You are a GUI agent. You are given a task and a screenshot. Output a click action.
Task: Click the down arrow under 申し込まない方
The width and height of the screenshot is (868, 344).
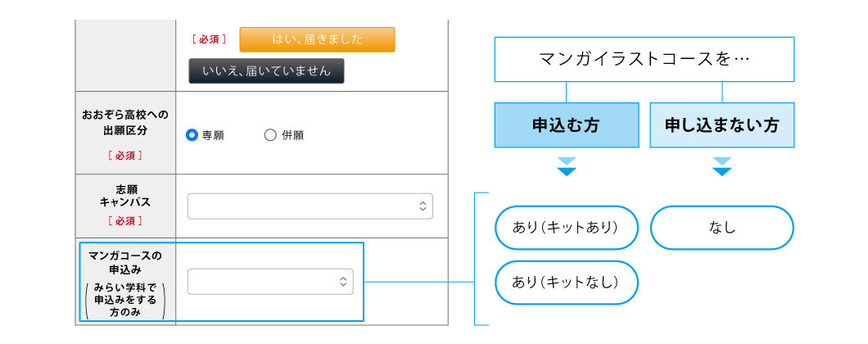(722, 167)
